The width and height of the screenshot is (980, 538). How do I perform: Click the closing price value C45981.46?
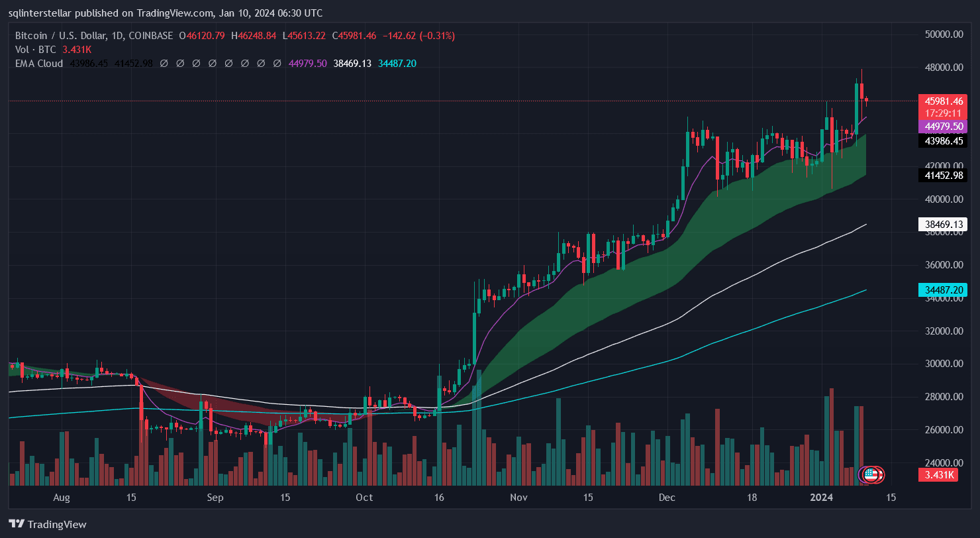354,36
